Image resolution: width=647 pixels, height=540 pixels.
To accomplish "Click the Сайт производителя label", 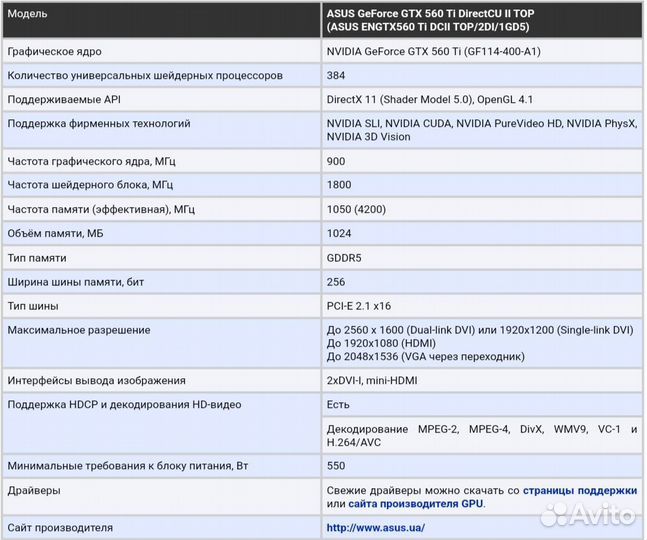I will 60,528.
